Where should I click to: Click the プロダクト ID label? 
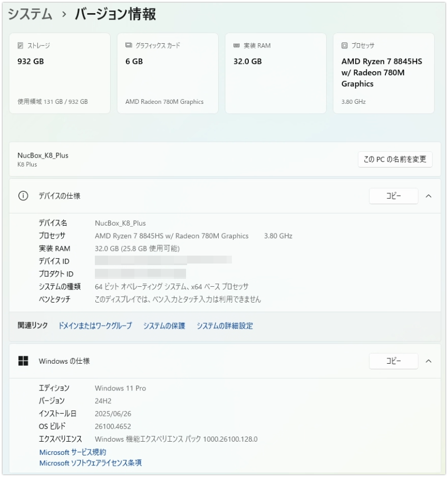56,274
